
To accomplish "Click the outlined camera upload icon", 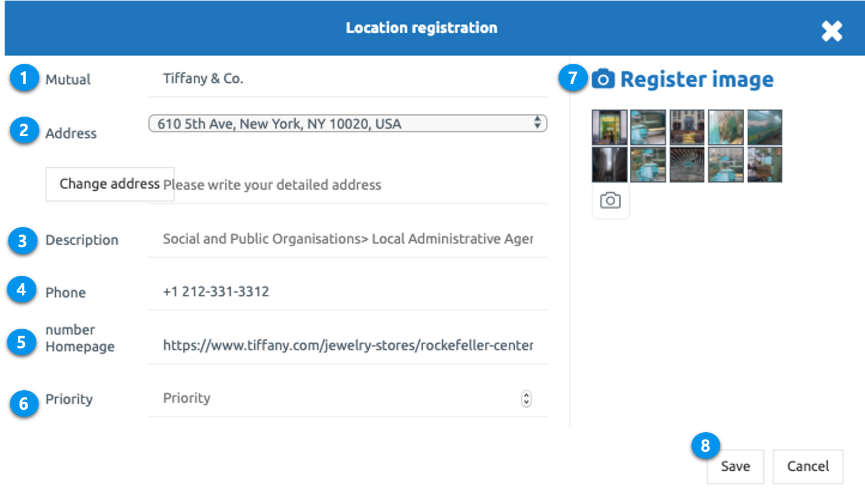I will [610, 201].
